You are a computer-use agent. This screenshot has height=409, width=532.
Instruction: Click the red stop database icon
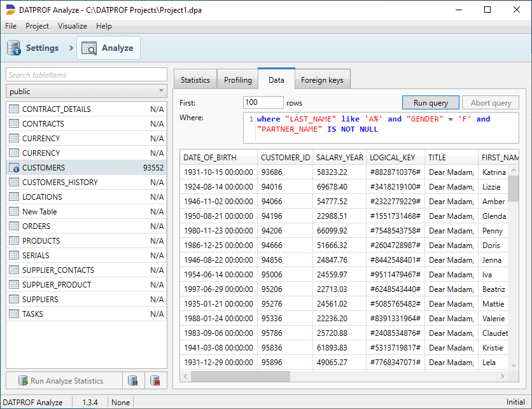155,380
